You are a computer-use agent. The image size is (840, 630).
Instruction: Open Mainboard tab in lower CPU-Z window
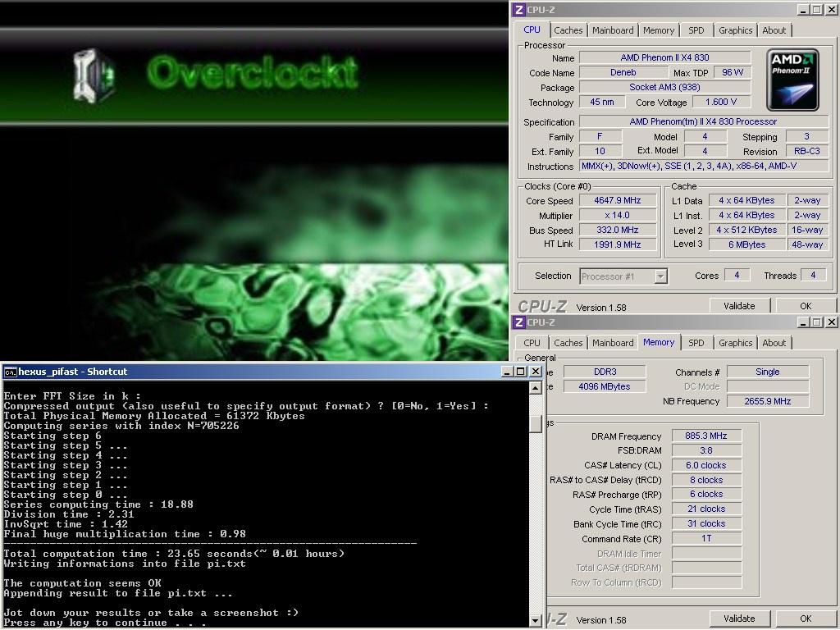click(x=613, y=343)
